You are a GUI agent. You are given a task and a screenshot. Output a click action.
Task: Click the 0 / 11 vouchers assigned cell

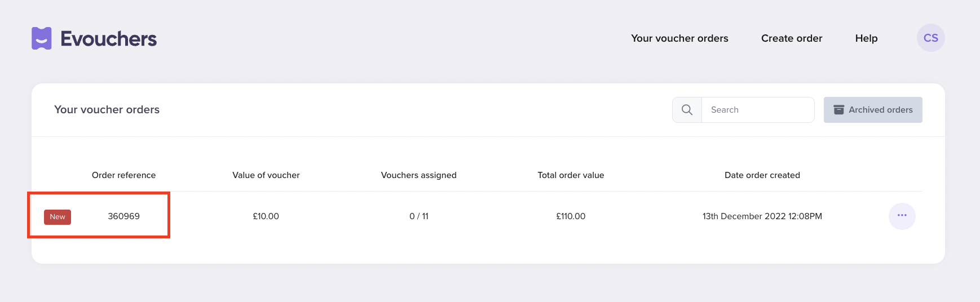tap(419, 216)
